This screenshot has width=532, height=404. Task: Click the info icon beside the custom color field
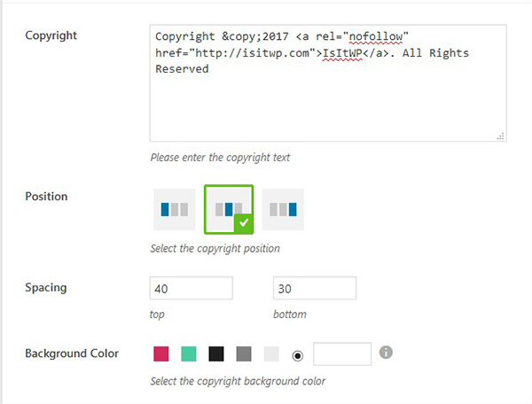tap(386, 353)
